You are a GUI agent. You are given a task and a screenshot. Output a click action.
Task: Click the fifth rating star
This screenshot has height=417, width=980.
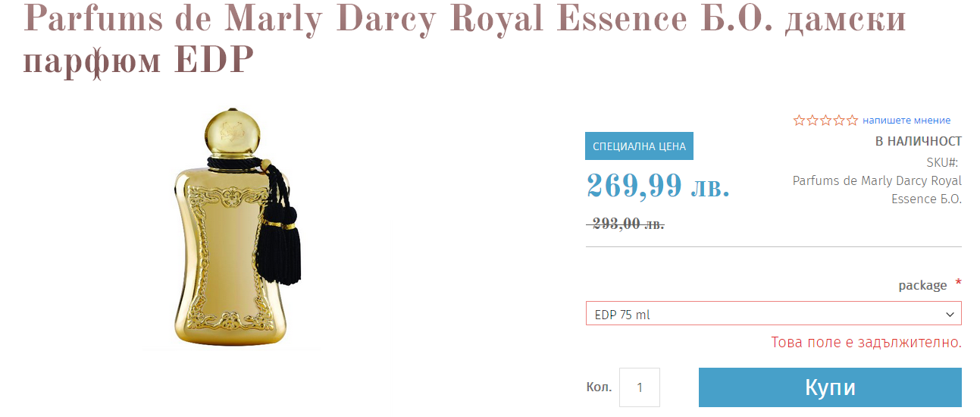click(x=853, y=120)
